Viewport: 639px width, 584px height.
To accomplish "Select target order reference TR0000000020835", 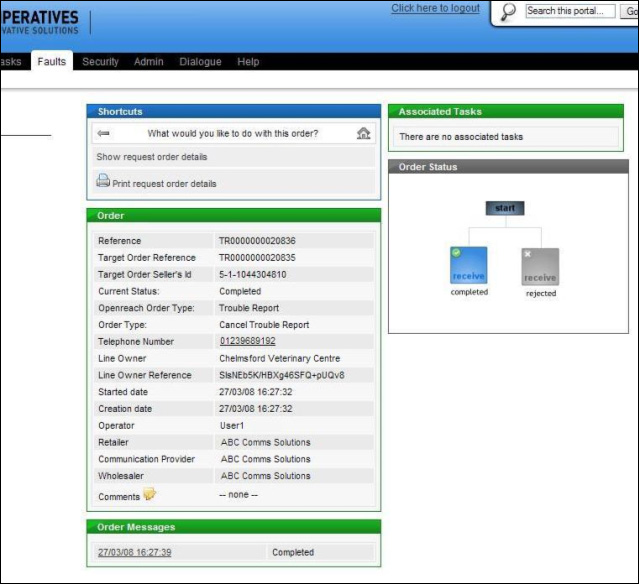I will 257,258.
